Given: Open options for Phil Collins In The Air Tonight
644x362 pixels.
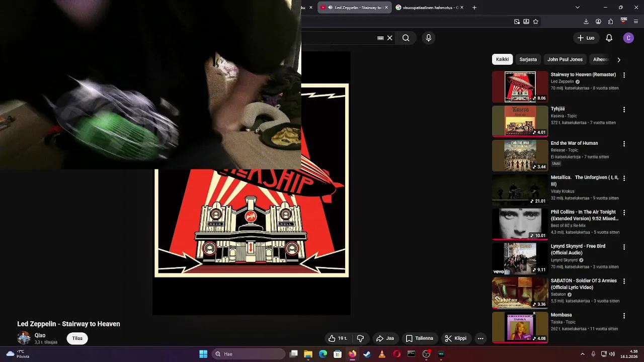Looking at the screenshot, I should click(624, 213).
